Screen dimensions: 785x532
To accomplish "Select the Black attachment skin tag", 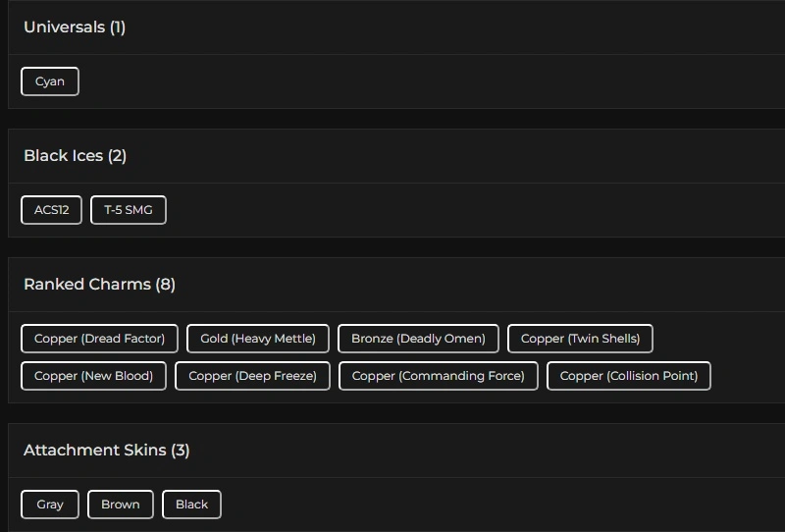I will (x=191, y=505).
